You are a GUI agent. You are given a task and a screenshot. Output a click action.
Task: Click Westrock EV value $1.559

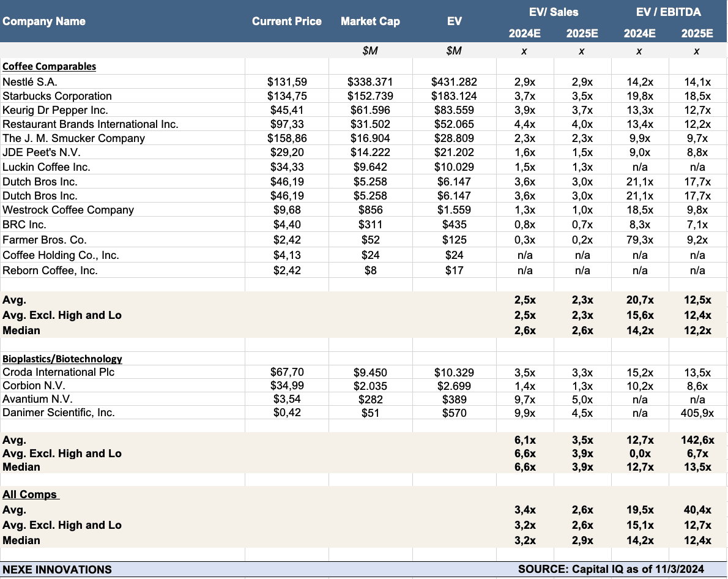tap(454, 210)
